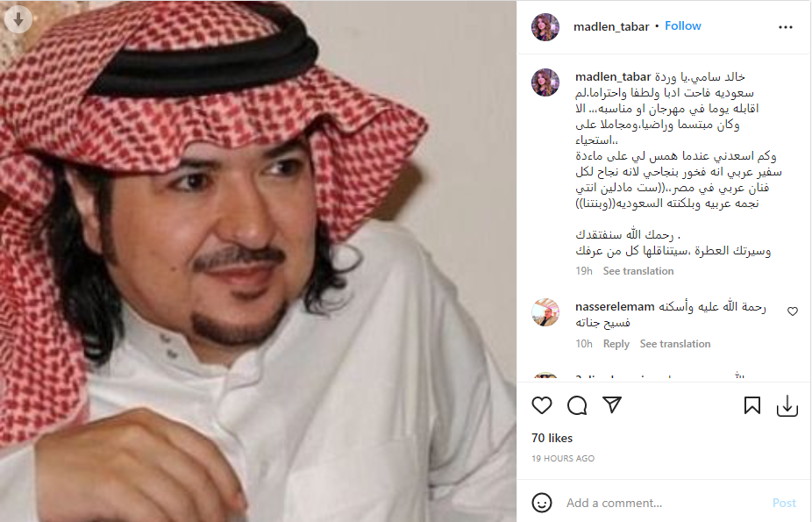The image size is (812, 522).
Task: Like the post with the heart icon
Action: pyautogui.click(x=542, y=405)
